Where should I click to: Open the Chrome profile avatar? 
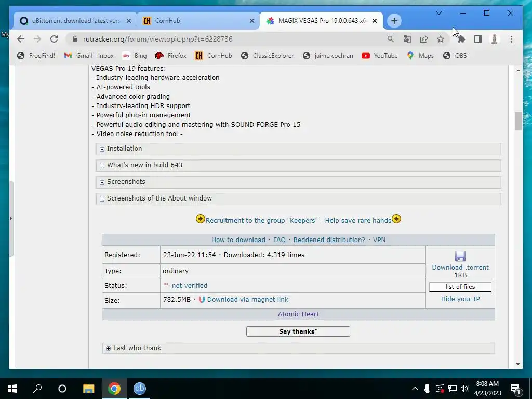point(495,39)
